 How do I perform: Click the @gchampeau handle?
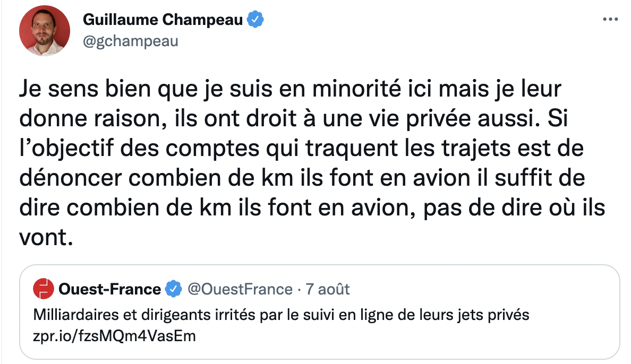click(x=130, y=41)
